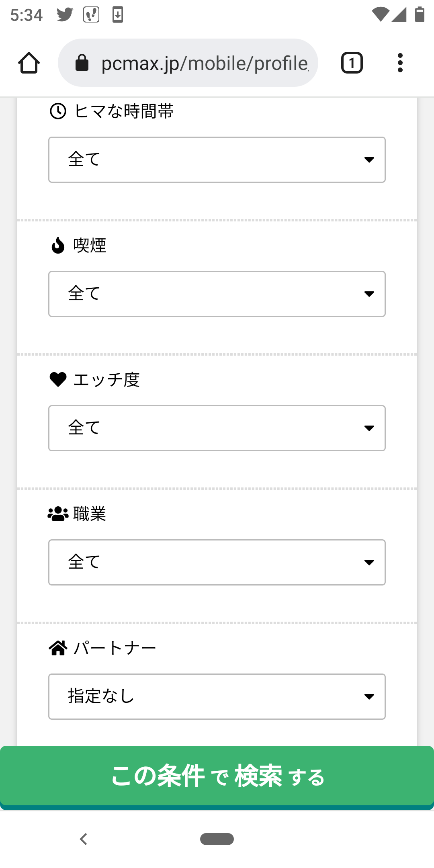
Task: Open the tab switcher showing 1 tab
Action: coord(352,63)
